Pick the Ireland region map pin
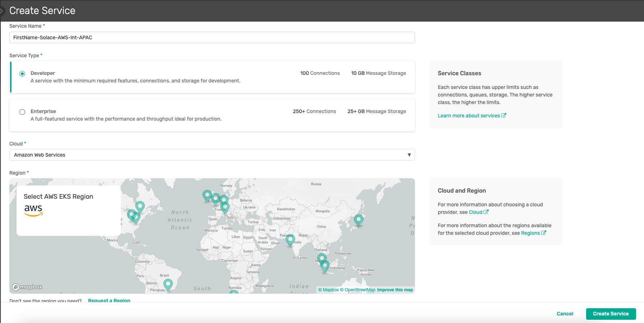The width and height of the screenshot is (644, 323). point(207,195)
